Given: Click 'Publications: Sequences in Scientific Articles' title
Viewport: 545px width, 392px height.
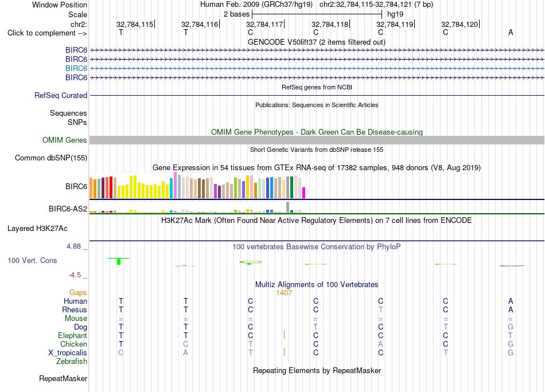Looking at the screenshot, I should pos(317,105).
